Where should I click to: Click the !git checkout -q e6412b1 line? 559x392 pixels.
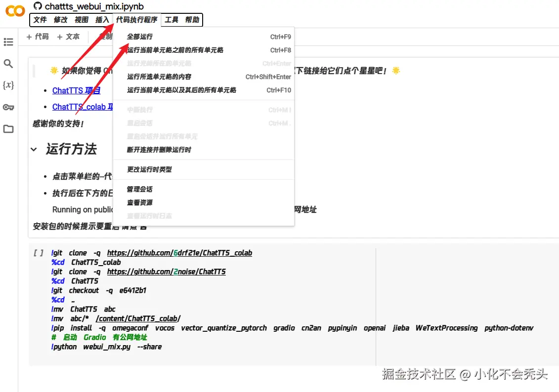[99, 290]
